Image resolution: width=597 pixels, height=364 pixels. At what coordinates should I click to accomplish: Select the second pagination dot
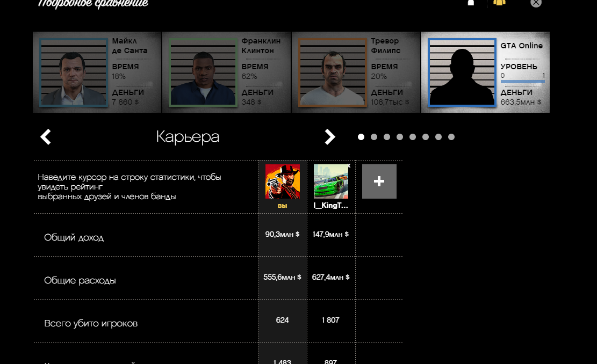374,137
